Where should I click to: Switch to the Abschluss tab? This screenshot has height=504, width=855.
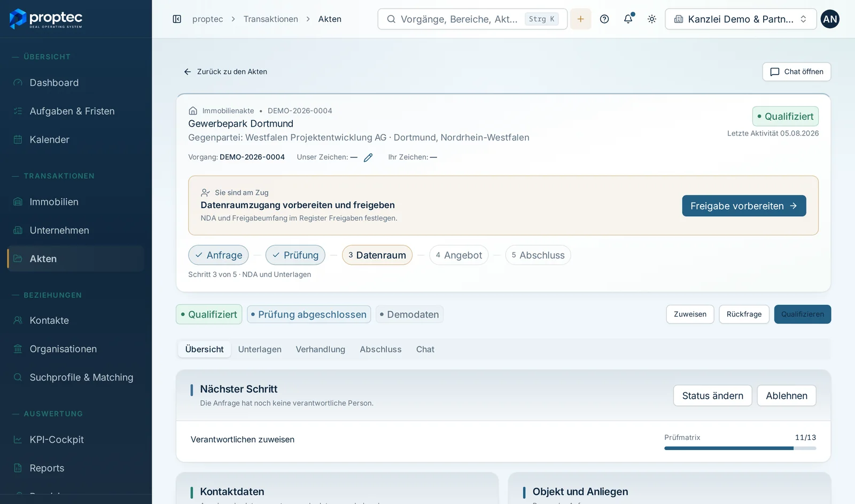(x=380, y=349)
